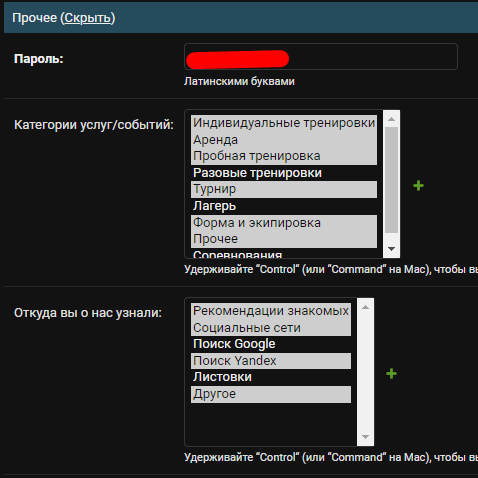This screenshot has height=478, width=478.
Task: Select Разовые тренировки option
Action: tap(284, 173)
